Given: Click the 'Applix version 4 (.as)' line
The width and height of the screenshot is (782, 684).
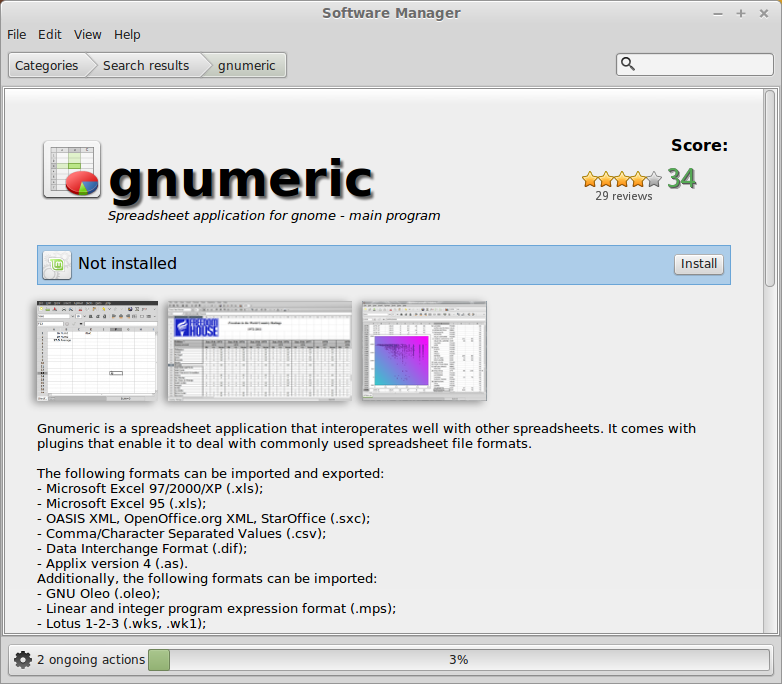Looking at the screenshot, I should [112, 563].
